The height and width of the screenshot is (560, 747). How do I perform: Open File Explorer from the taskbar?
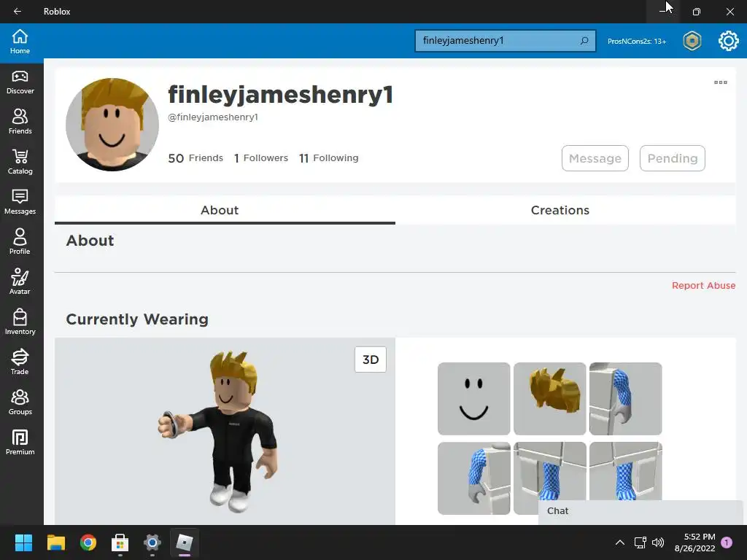tap(55, 542)
